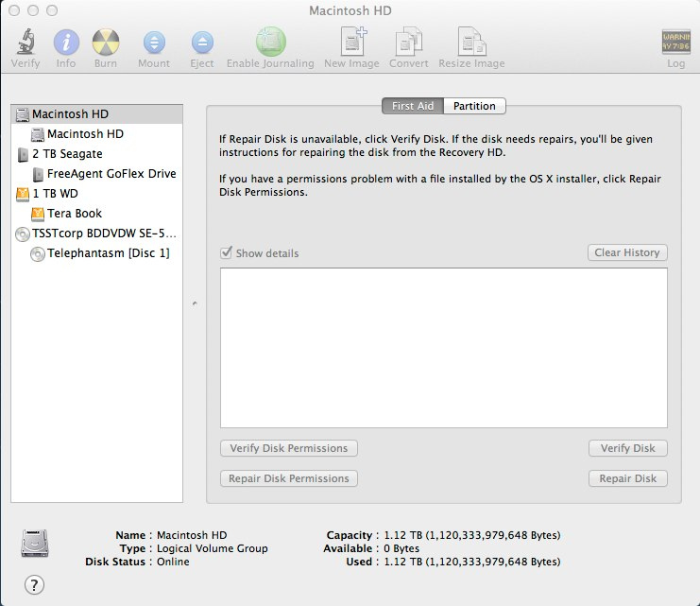Screen dimensions: 700x606
Task: Click the Available value '0 Bytes'
Action: 401,548
